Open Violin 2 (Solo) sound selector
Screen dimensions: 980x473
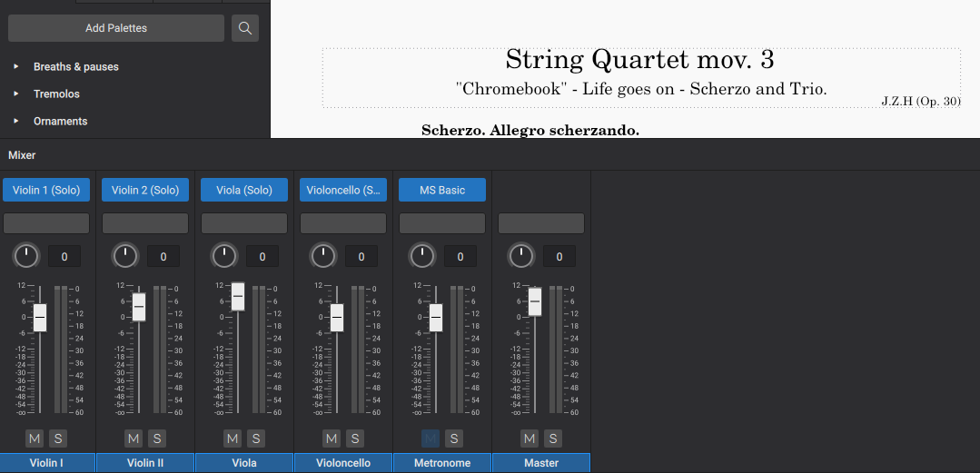pos(145,190)
